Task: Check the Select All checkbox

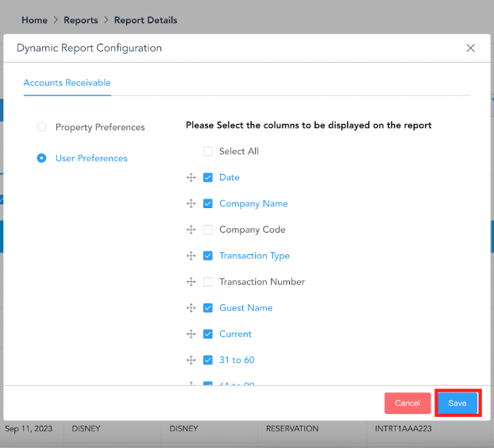Action: 208,152
